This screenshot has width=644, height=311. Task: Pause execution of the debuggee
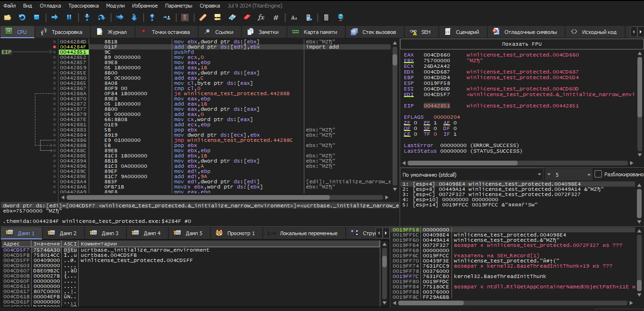coord(69,17)
